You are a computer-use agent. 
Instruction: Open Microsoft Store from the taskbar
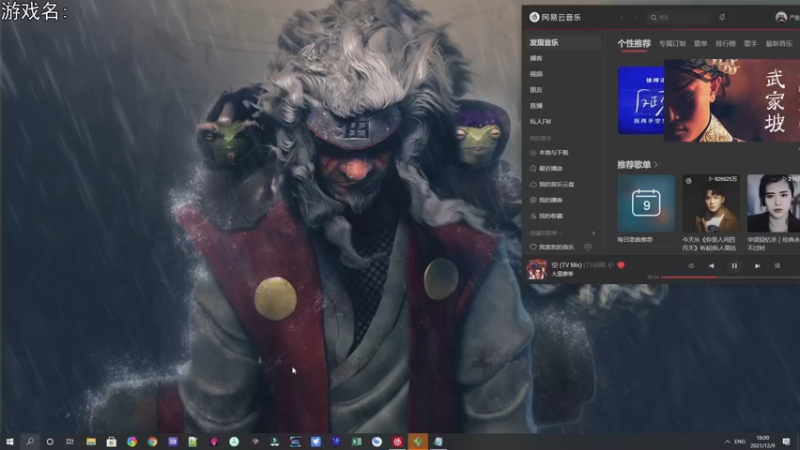(x=111, y=441)
